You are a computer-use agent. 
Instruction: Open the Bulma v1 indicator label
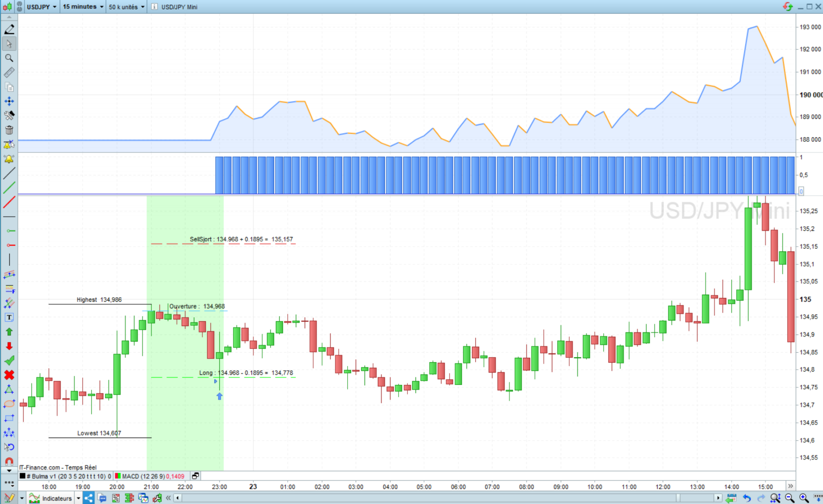pyautogui.click(x=68, y=476)
